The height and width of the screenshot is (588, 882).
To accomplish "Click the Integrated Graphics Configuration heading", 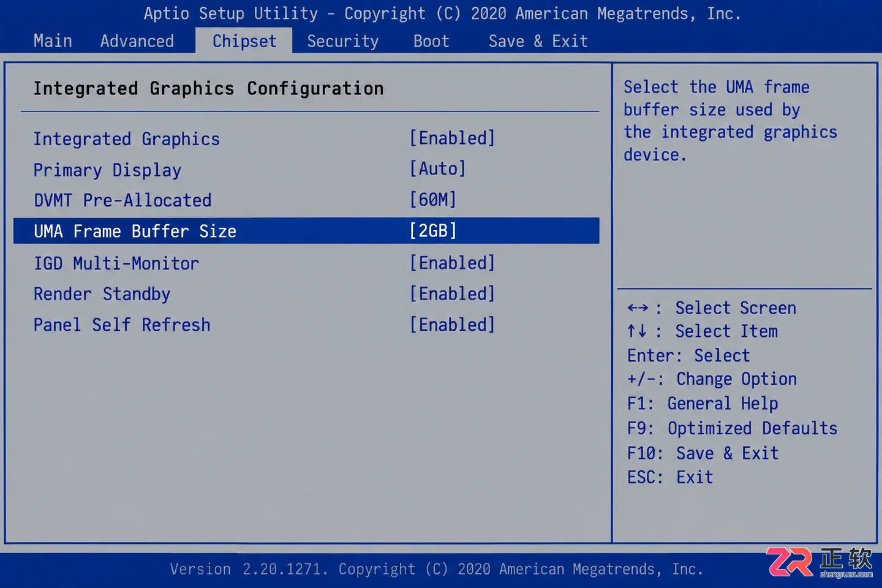I will tap(208, 89).
